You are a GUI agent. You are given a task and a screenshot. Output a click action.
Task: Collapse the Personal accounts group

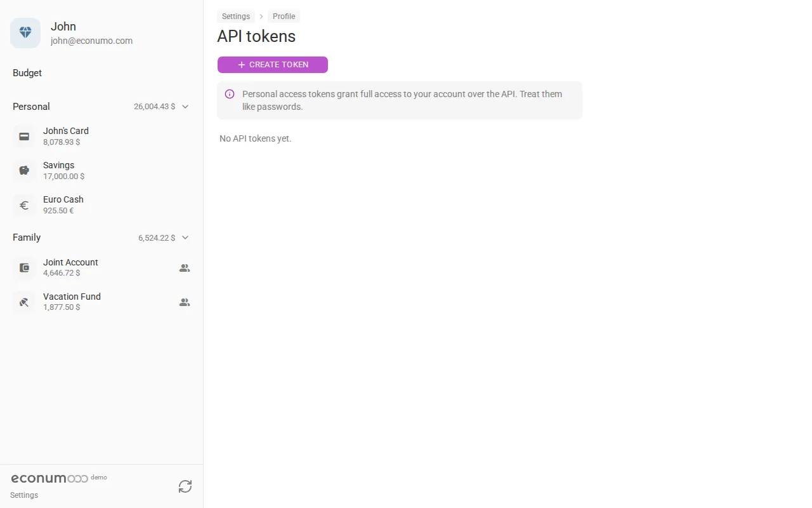pyautogui.click(x=185, y=107)
